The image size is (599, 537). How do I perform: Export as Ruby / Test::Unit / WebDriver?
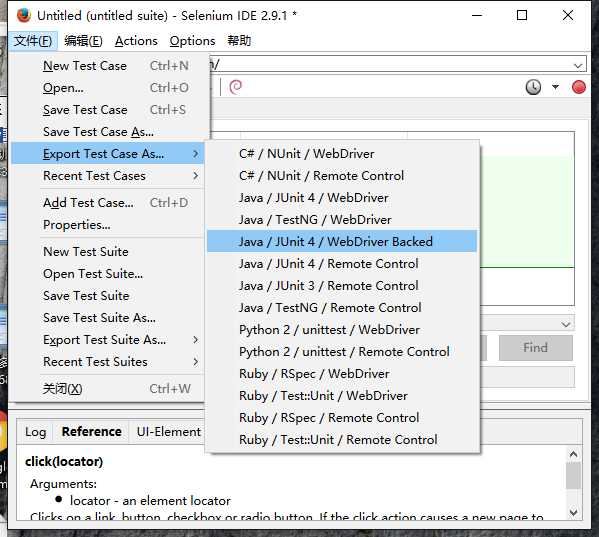coord(342,396)
